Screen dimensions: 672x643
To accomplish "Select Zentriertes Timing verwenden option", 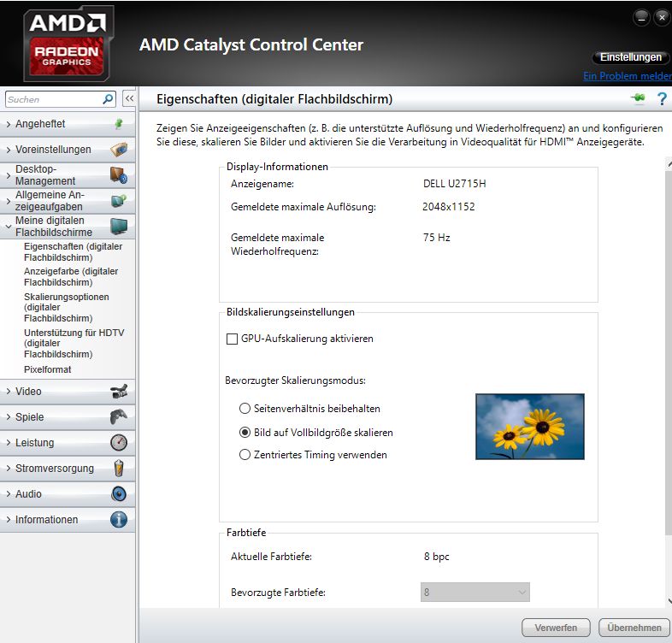I will (x=245, y=454).
